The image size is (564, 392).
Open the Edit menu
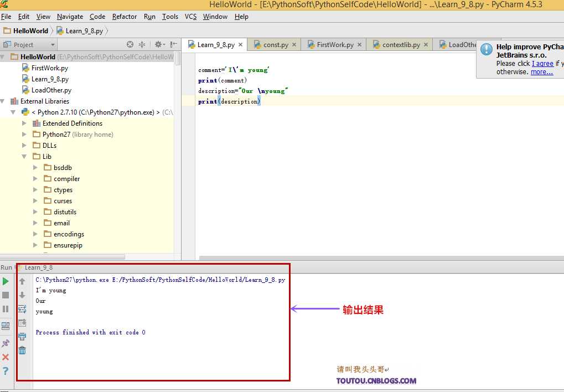24,17
